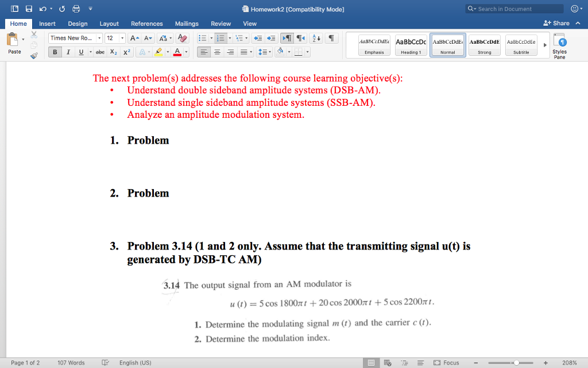Toggle Italic formatting
The height and width of the screenshot is (368, 588).
(x=68, y=52)
